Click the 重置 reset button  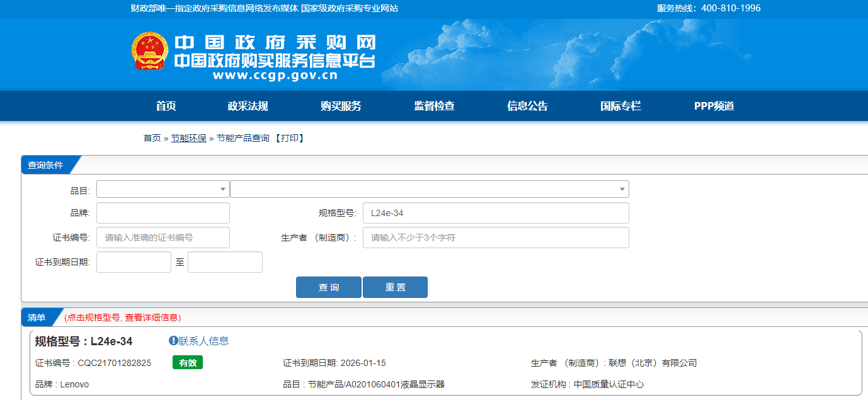coord(395,287)
